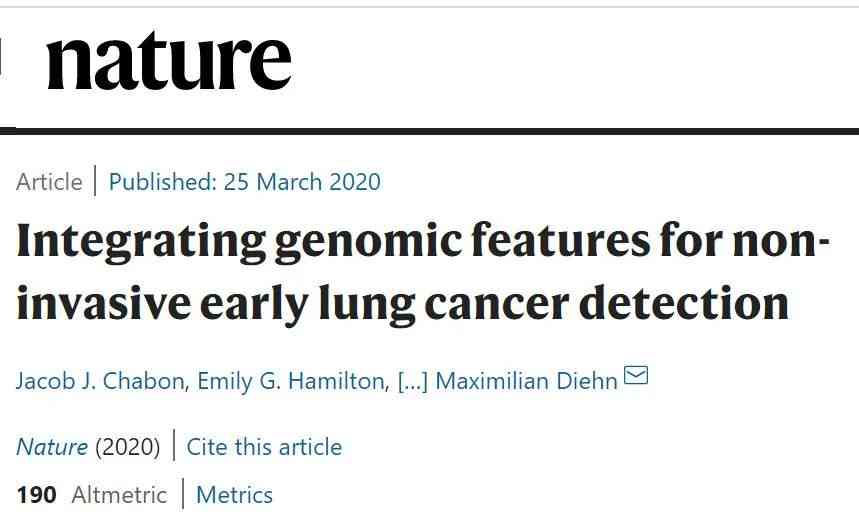This screenshot has width=859, height=512.
Task: Click the Altmetric label text
Action: [x=119, y=495]
